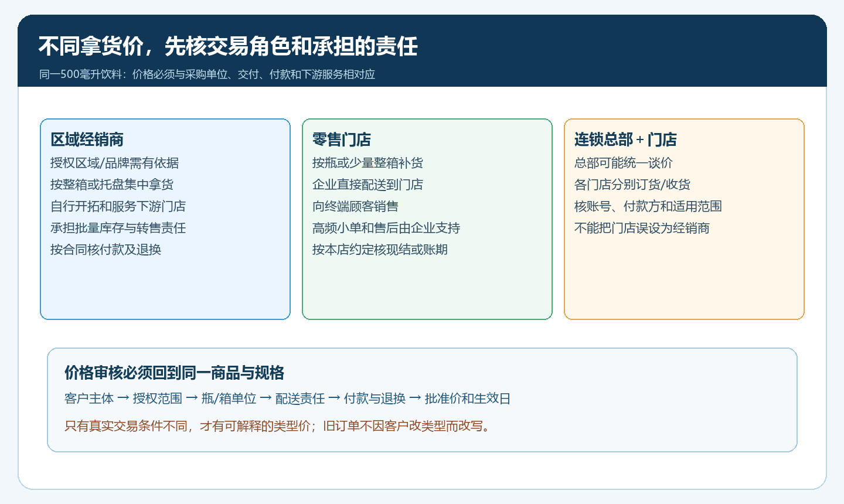The height and width of the screenshot is (504, 844).
Task: Select text 自行开拓和服务下游门店
Action: click(118, 206)
